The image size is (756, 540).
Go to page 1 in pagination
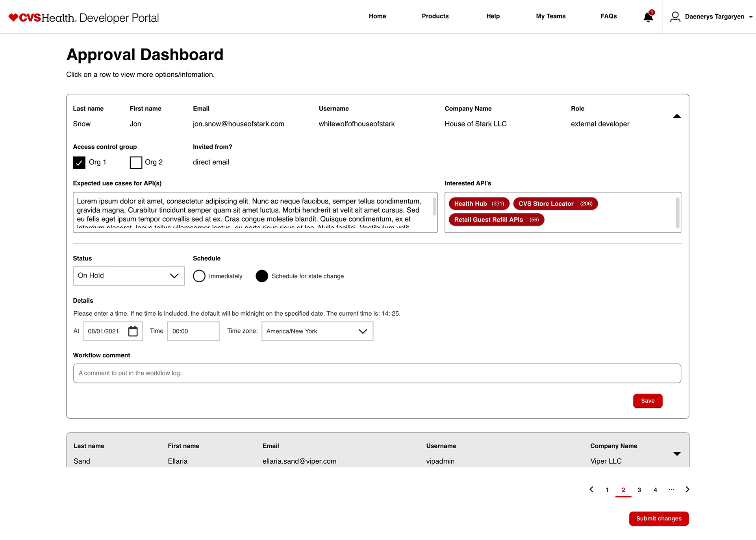point(607,490)
